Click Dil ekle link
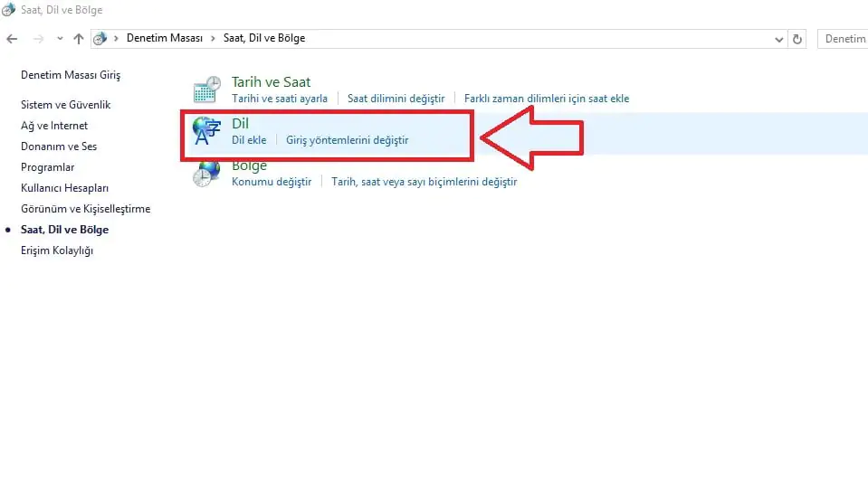 pos(249,140)
